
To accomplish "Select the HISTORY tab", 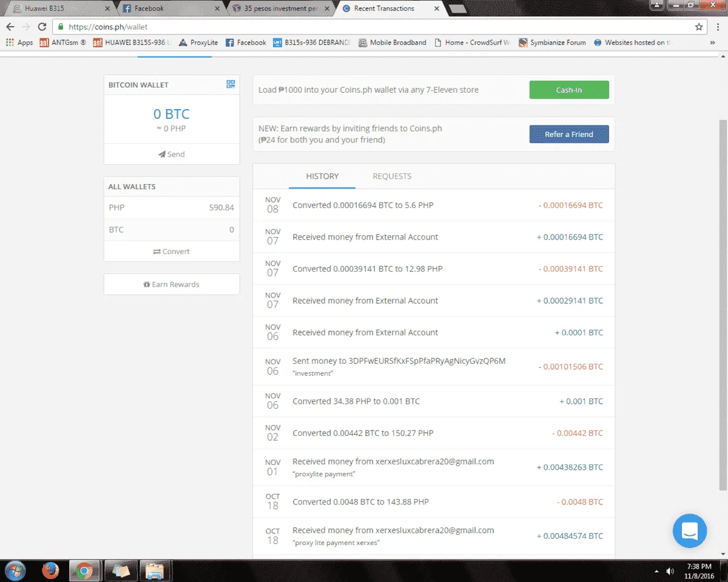I will click(322, 176).
